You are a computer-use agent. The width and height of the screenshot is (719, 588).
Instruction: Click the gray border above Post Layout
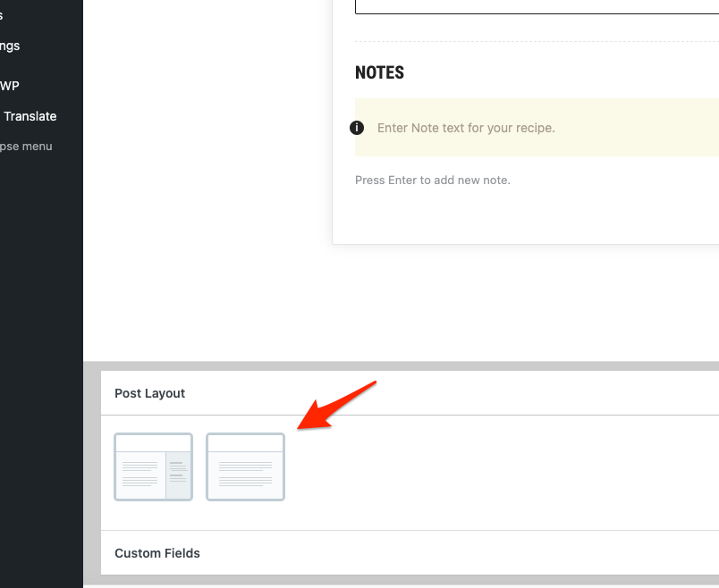pyautogui.click(x=402, y=365)
